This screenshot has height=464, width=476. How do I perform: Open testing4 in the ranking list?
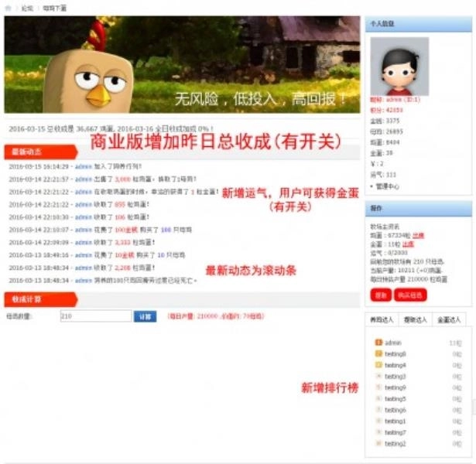coord(396,366)
